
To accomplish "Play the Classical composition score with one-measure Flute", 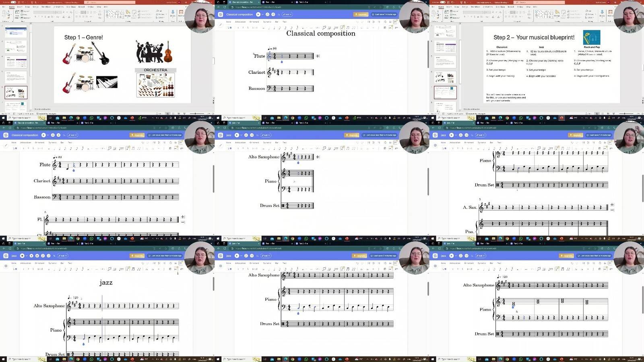I will point(258,14).
